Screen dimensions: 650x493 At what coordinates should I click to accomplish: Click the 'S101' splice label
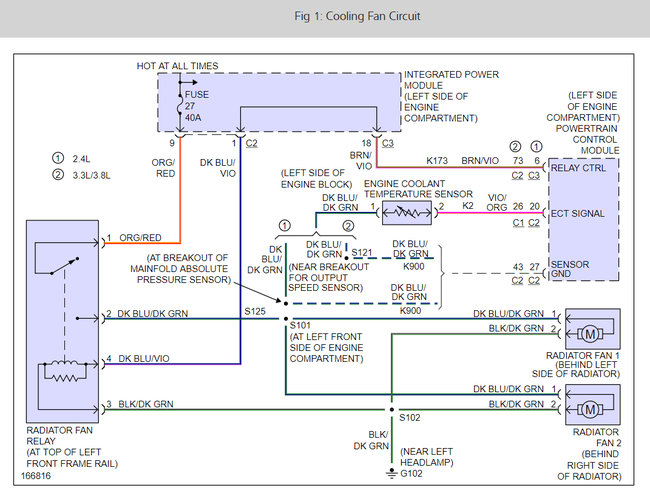pyautogui.click(x=300, y=325)
